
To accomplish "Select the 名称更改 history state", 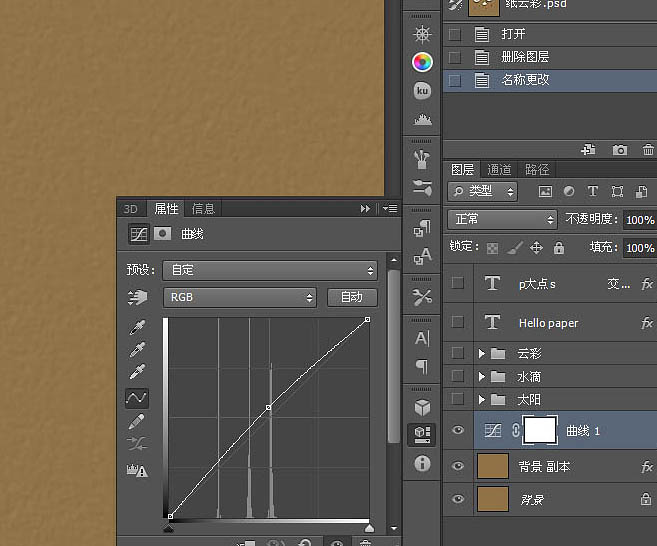I will tap(550, 80).
